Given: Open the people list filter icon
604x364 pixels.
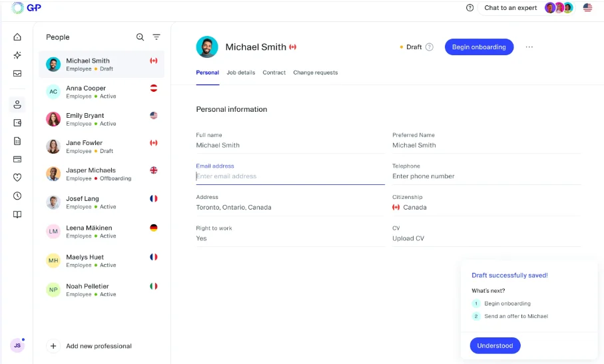Looking at the screenshot, I should 156,37.
